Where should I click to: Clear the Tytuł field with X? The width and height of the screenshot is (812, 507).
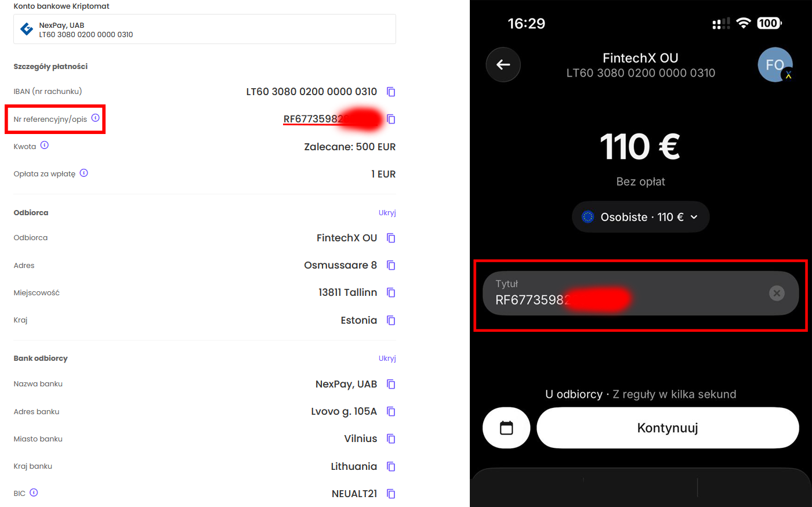pos(777,293)
